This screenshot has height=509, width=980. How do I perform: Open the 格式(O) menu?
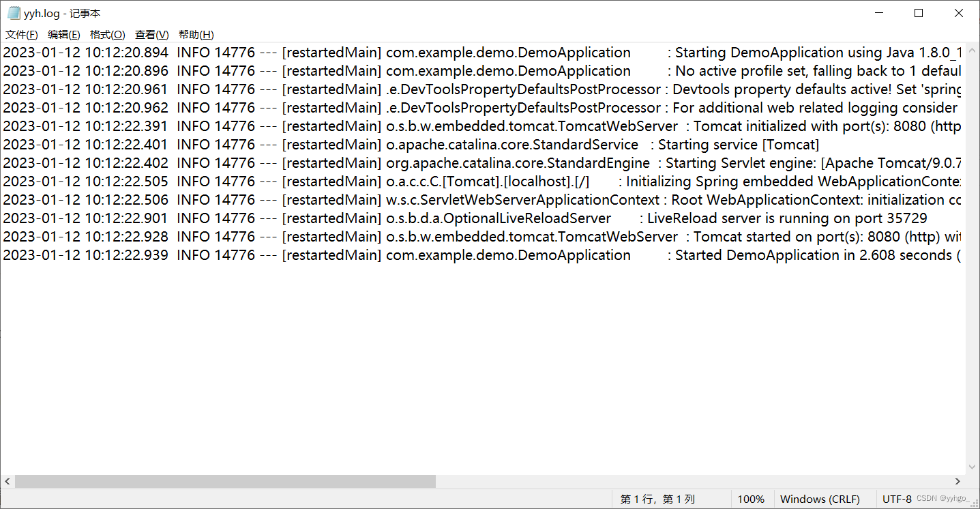coord(108,35)
